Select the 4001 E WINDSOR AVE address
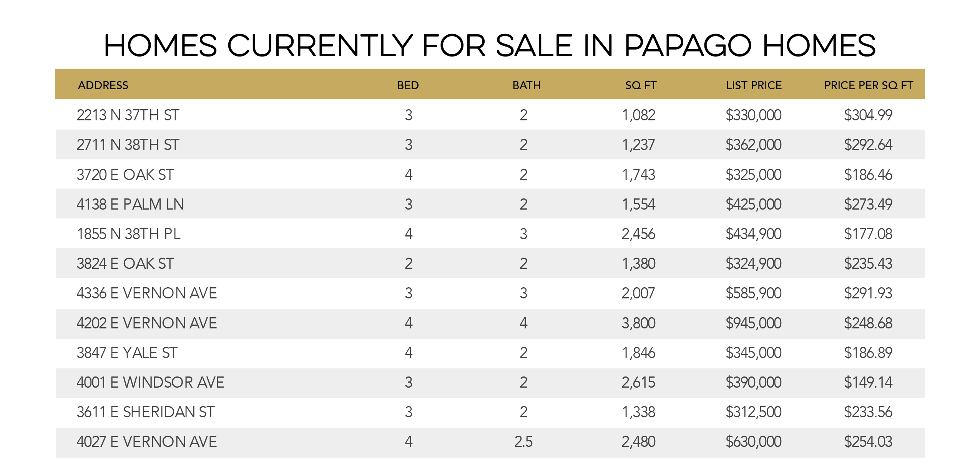Image resolution: width=980 pixels, height=473 pixels. [150, 382]
